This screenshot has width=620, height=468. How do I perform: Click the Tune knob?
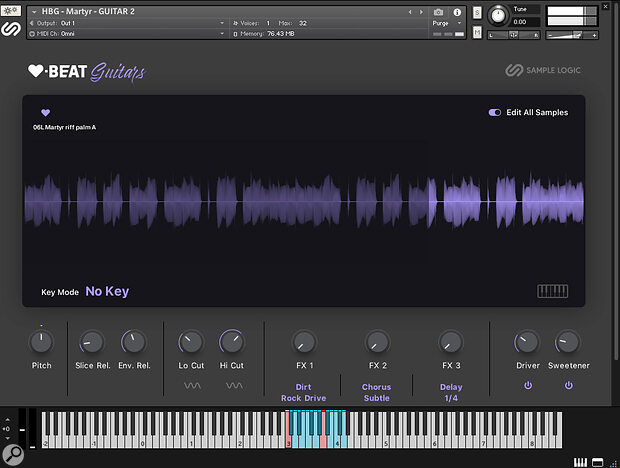click(x=498, y=16)
